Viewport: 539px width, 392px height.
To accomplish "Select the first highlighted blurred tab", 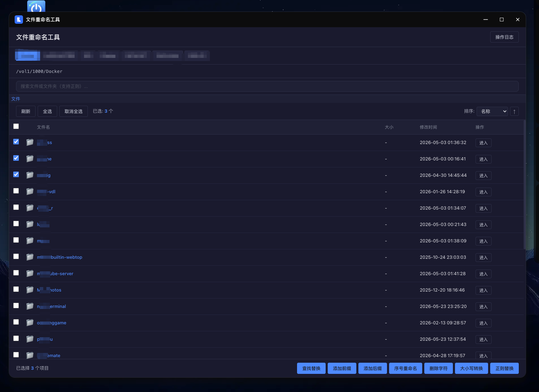I will tap(28, 56).
